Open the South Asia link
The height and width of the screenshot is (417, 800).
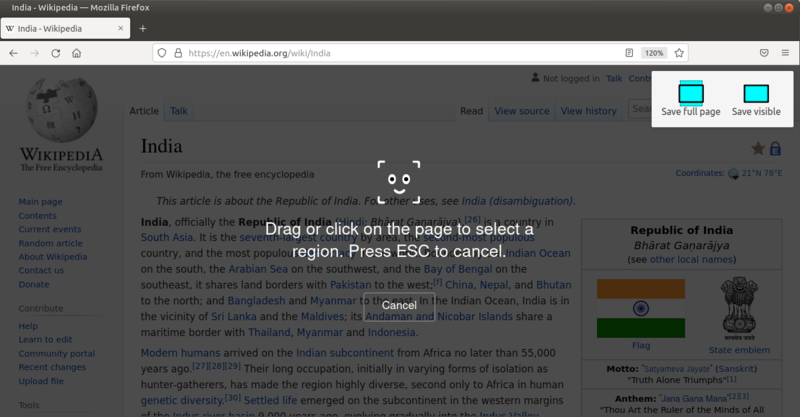(167, 237)
